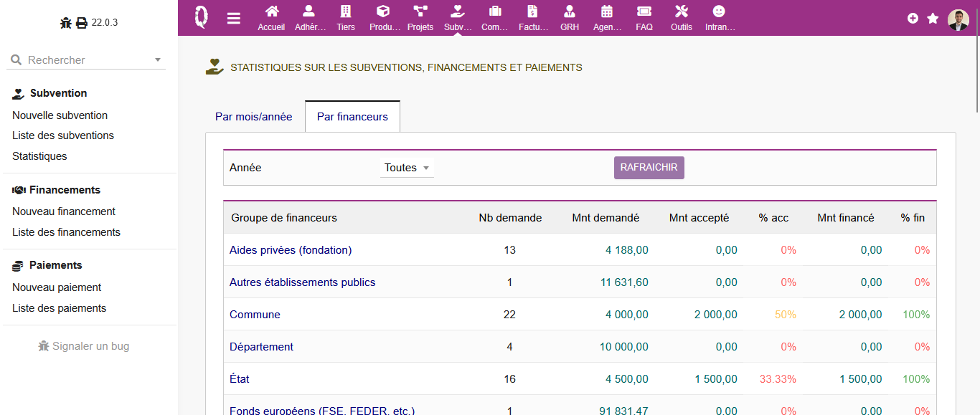Expand the search box dropdown arrow

point(158,60)
